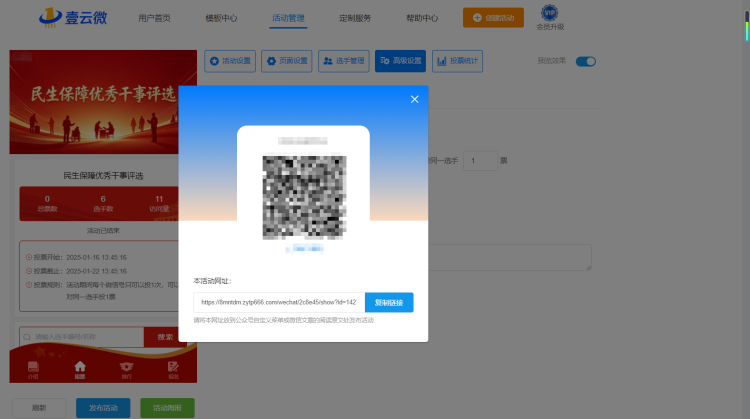Open the 高级设置 tab
The image size is (750, 419).
pyautogui.click(x=400, y=61)
